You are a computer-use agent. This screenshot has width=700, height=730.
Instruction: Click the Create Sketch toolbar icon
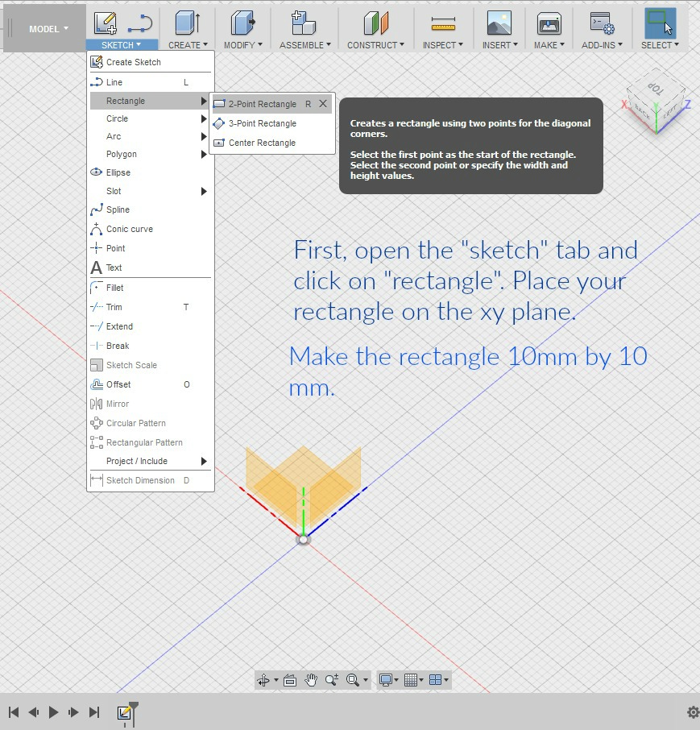(x=105, y=23)
